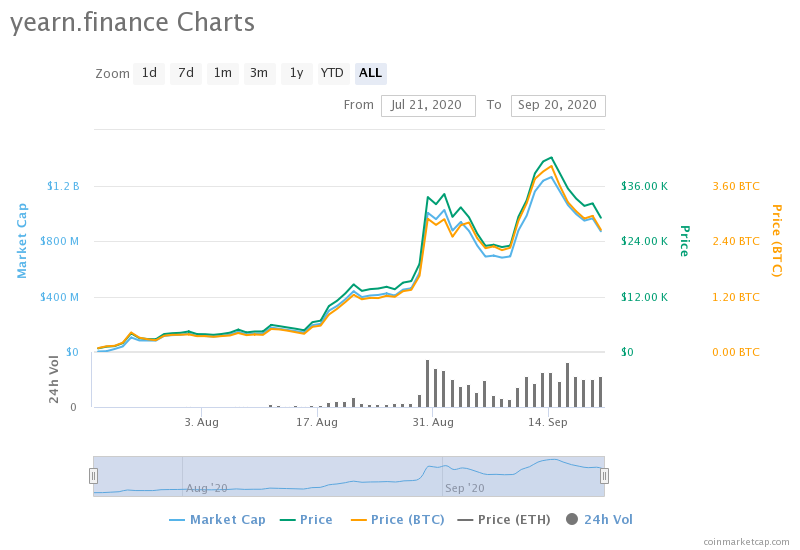Open the coinmarketcap.com credit link

click(x=746, y=542)
